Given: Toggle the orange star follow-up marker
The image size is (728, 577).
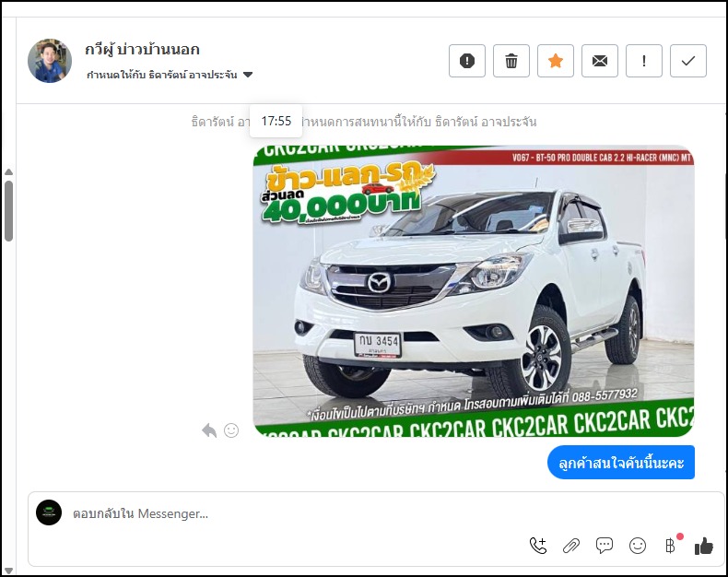Looking at the screenshot, I should click(x=556, y=61).
